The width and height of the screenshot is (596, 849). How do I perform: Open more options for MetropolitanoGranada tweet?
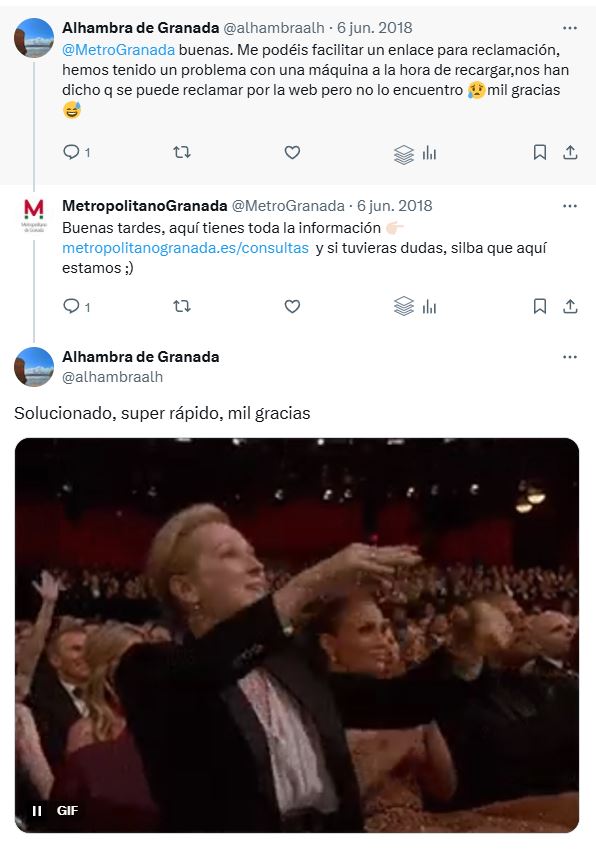569,206
